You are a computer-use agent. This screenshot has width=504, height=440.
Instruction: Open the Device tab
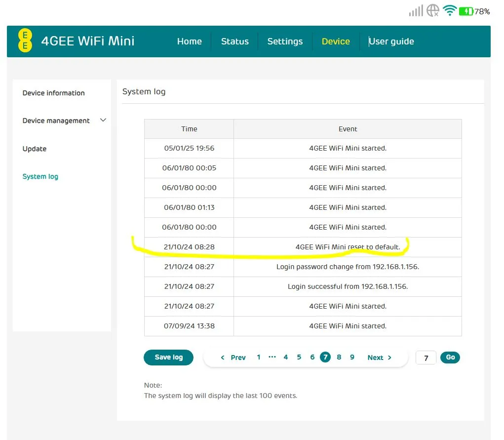click(x=336, y=41)
